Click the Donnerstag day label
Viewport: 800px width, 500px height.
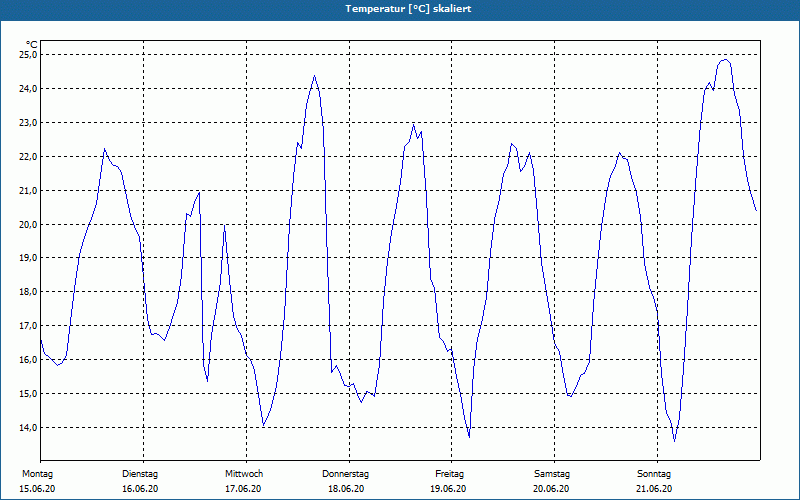click(345, 474)
